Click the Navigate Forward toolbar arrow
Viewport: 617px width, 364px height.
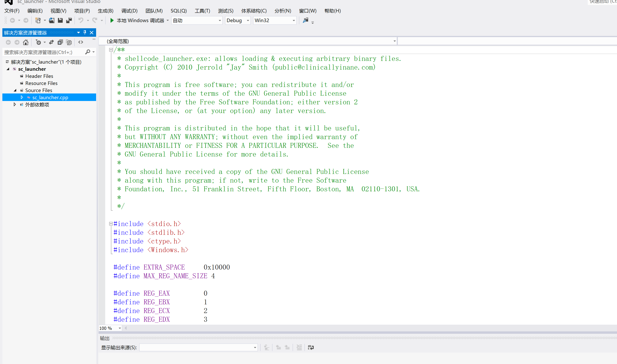26,21
